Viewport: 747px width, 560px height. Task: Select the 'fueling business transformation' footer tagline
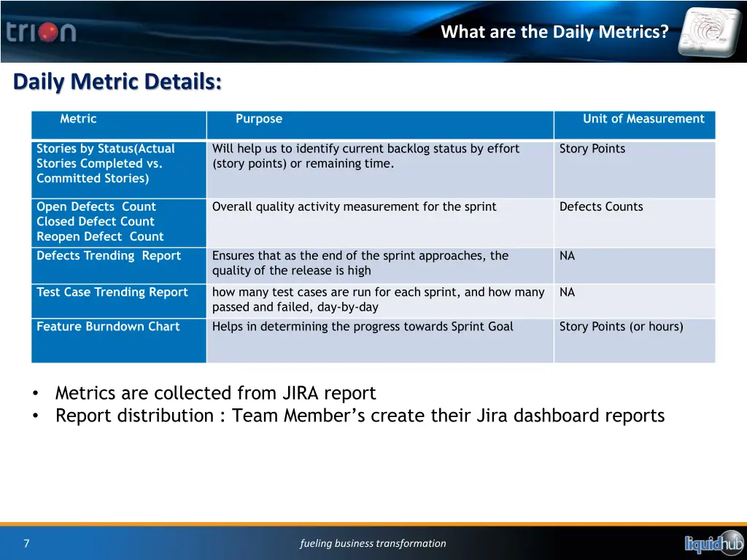(373, 543)
